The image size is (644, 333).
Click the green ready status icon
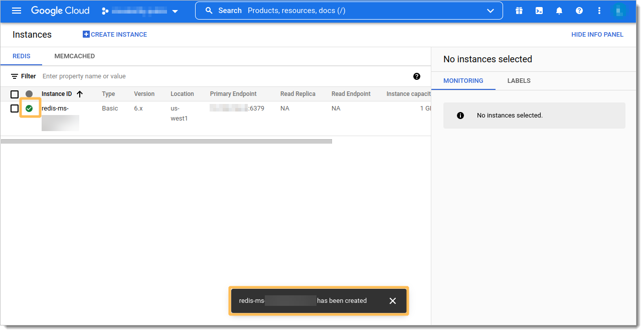coord(29,108)
